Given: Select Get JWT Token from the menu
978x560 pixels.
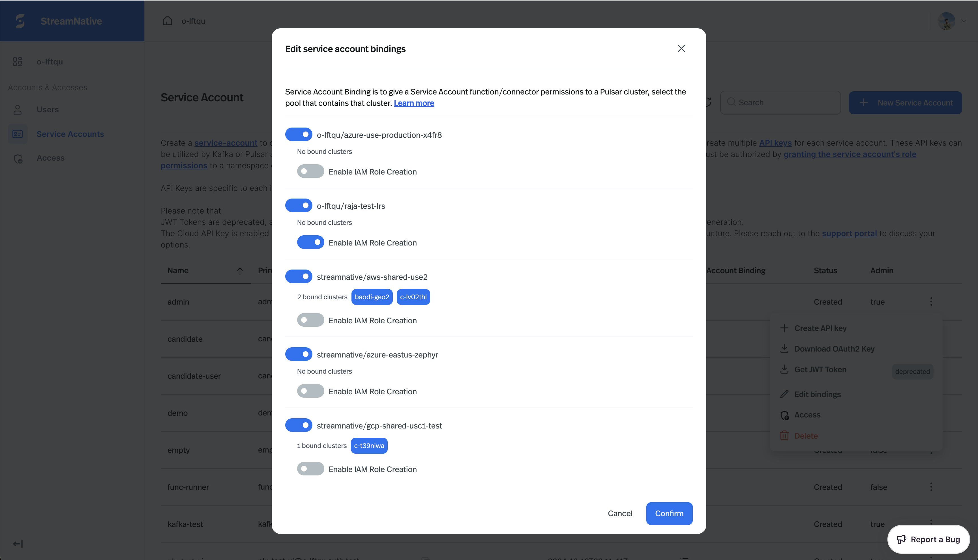Looking at the screenshot, I should [785, 369].
